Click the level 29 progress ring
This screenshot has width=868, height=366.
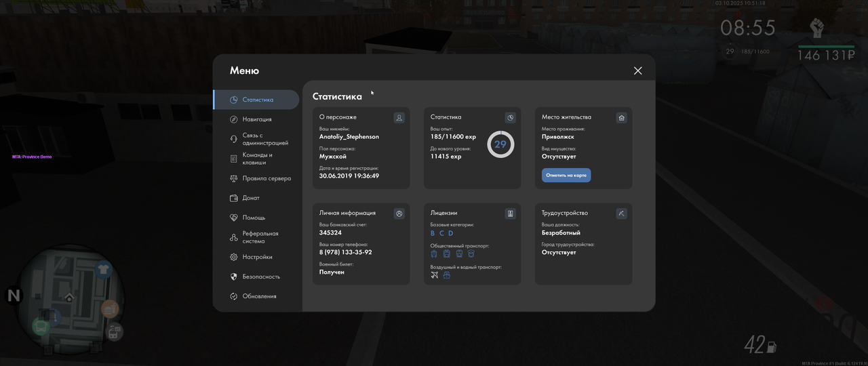pyautogui.click(x=500, y=144)
